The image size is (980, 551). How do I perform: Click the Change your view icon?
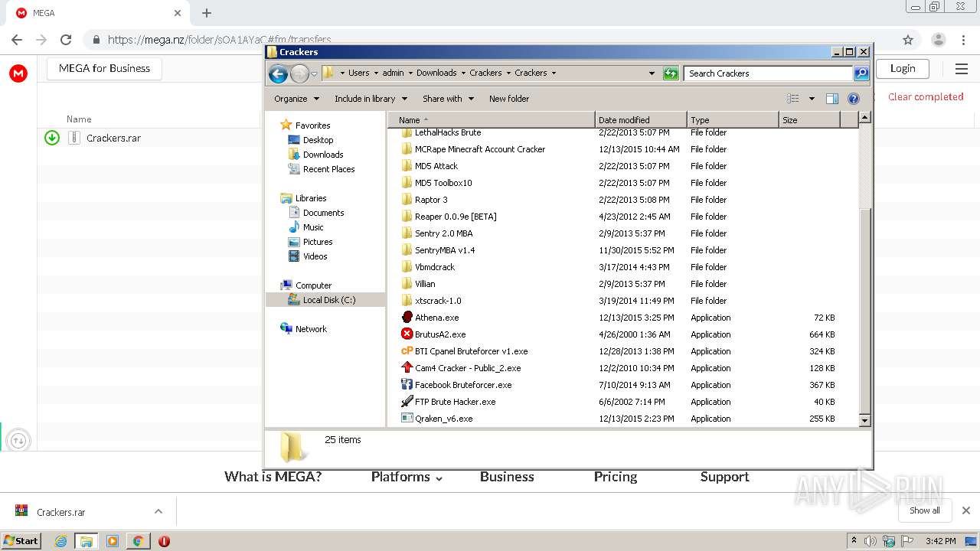[793, 99]
